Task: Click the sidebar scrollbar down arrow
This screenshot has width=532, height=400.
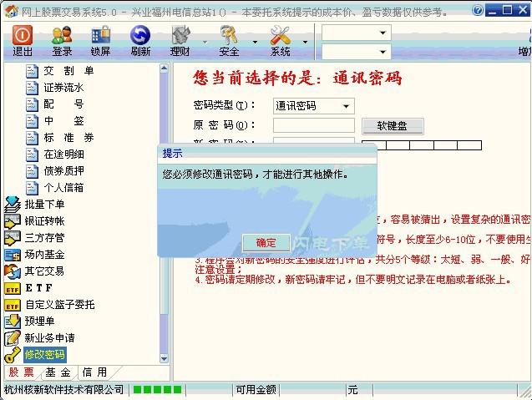Action: 165,358
